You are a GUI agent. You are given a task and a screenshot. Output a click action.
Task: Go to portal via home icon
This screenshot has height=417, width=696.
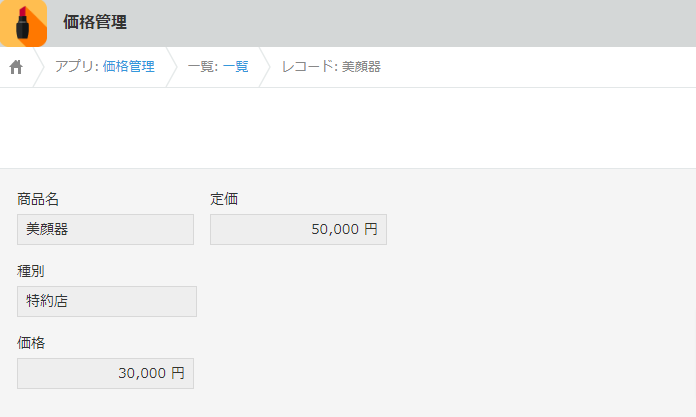pos(16,67)
